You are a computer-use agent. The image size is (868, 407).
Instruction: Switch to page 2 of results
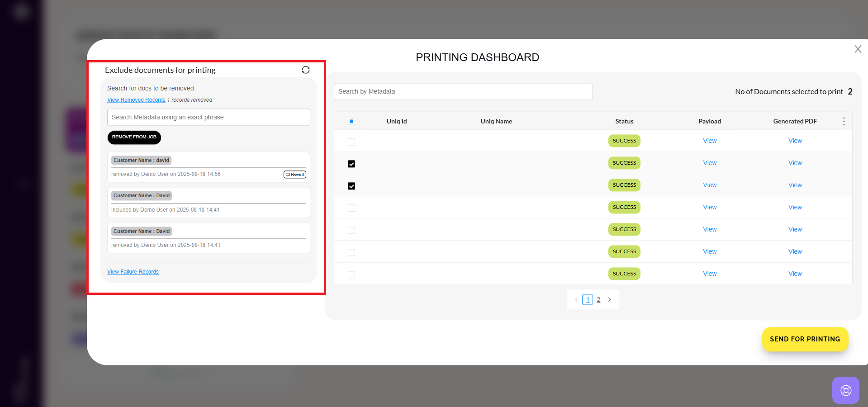click(x=598, y=299)
